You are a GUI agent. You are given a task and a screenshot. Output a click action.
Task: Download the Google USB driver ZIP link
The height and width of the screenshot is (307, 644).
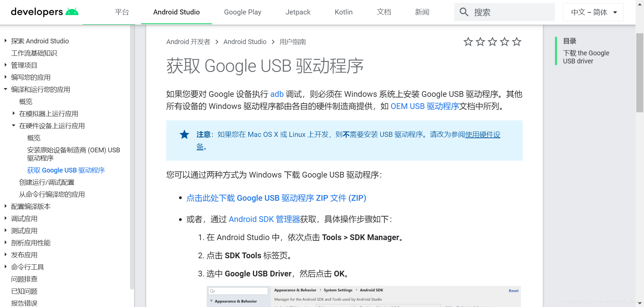coord(276,198)
